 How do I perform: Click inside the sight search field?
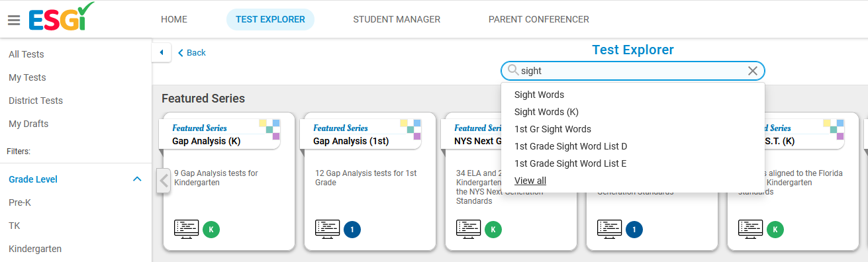pos(632,71)
